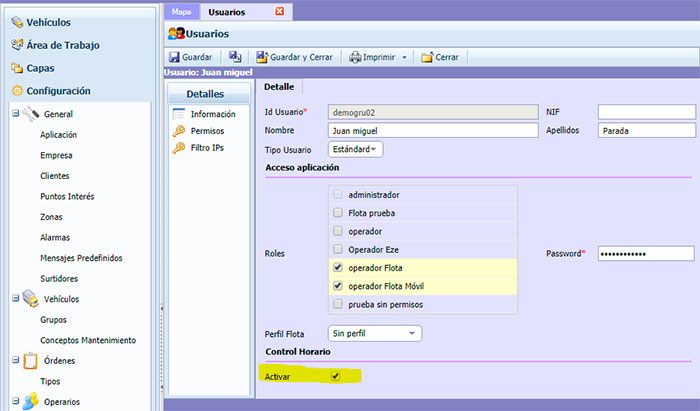The width and height of the screenshot is (700, 411).
Task: Open the Perfil Flota dropdown
Action: coord(375,333)
